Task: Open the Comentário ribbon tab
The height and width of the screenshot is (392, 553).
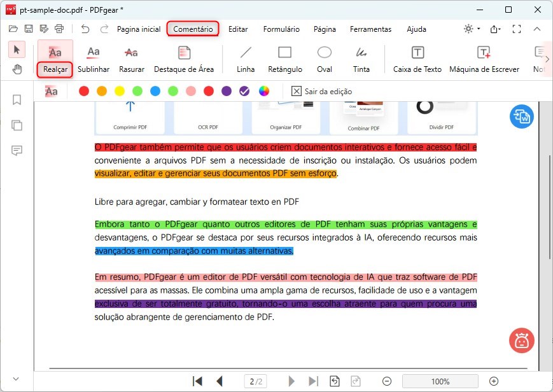Action: (x=192, y=29)
